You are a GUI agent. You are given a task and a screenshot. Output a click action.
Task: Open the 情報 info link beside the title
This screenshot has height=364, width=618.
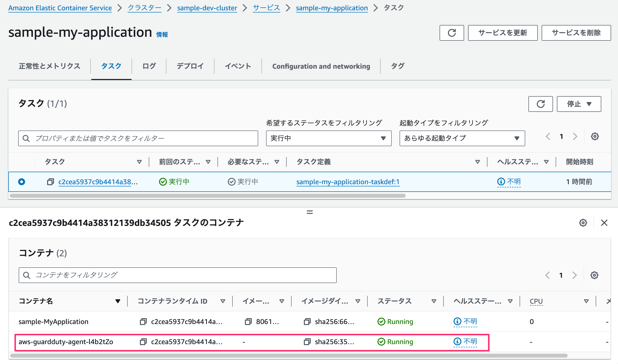[x=162, y=35]
